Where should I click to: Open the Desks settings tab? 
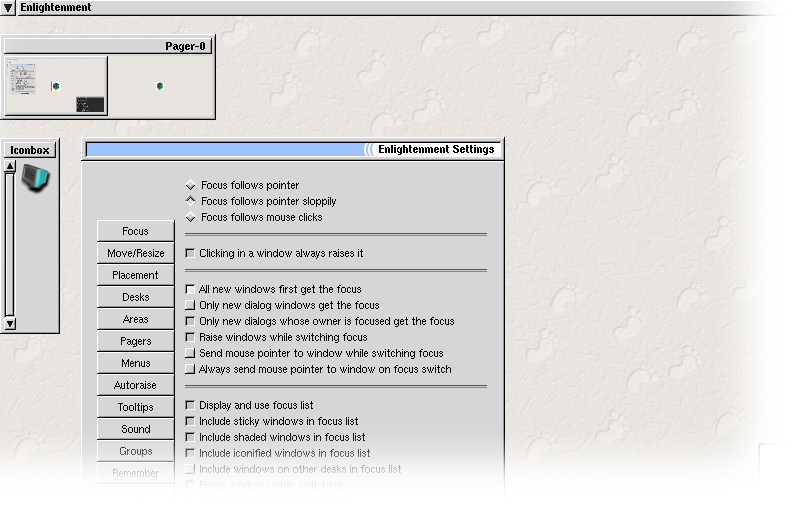click(x=135, y=297)
